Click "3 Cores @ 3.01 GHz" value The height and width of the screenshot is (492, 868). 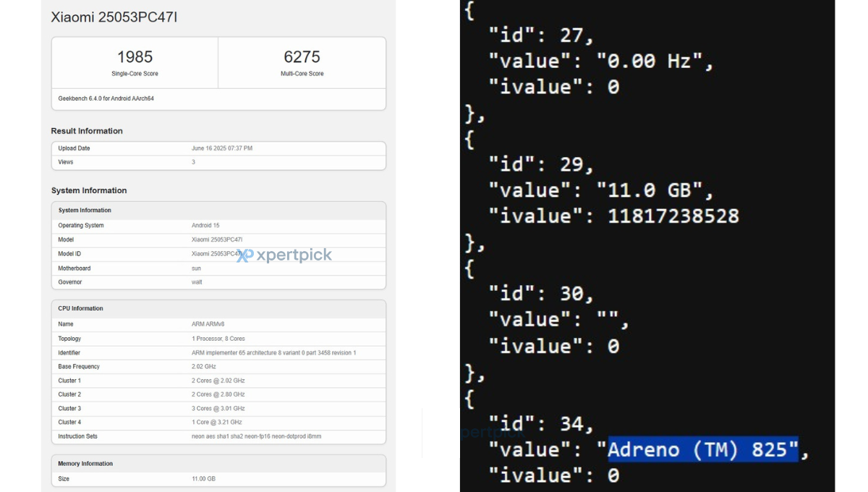click(x=218, y=409)
